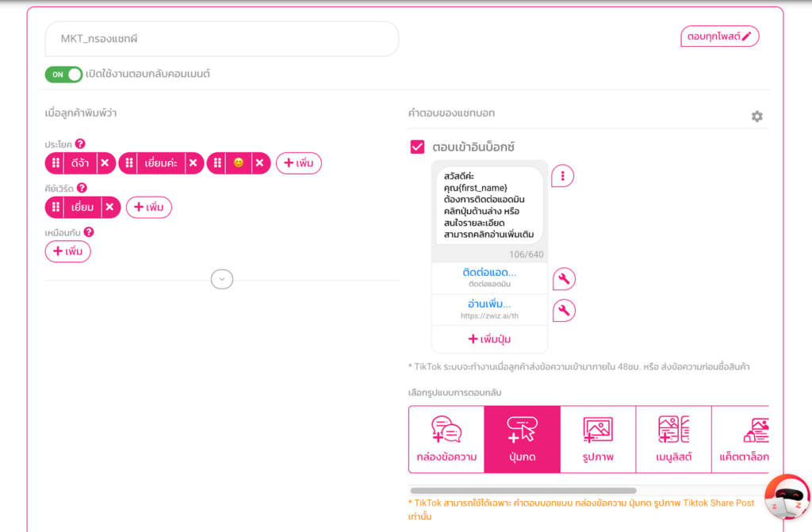
Task: Click wrench icon next to อ่านเพิ่ม button
Action: [563, 311]
